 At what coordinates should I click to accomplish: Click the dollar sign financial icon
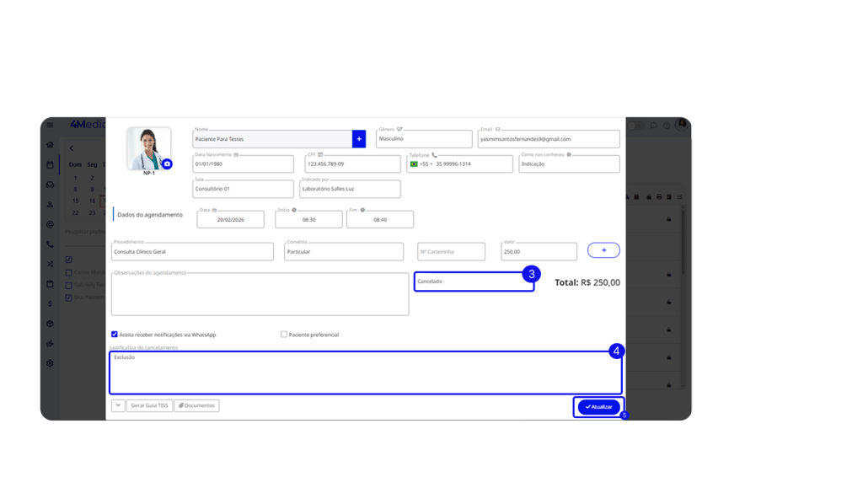click(x=51, y=303)
